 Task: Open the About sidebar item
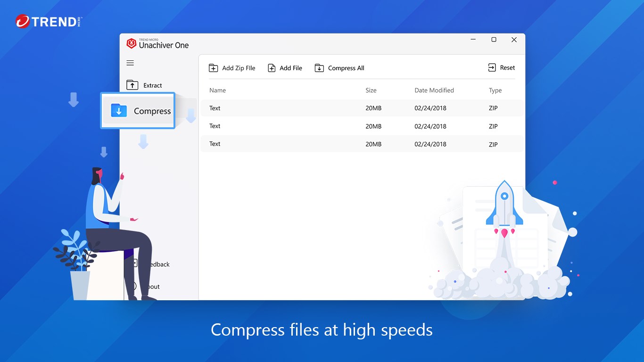click(153, 287)
